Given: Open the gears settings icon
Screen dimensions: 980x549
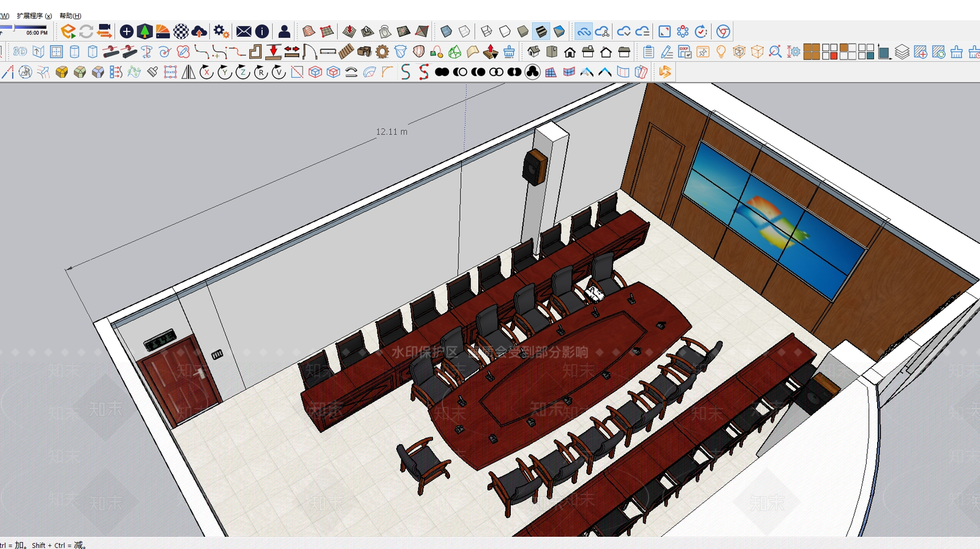Looking at the screenshot, I should 221,31.
